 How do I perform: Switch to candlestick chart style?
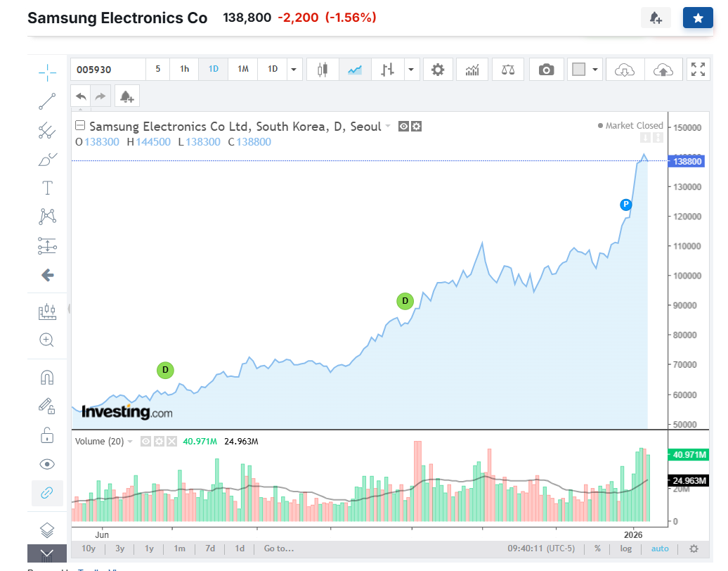(323, 70)
